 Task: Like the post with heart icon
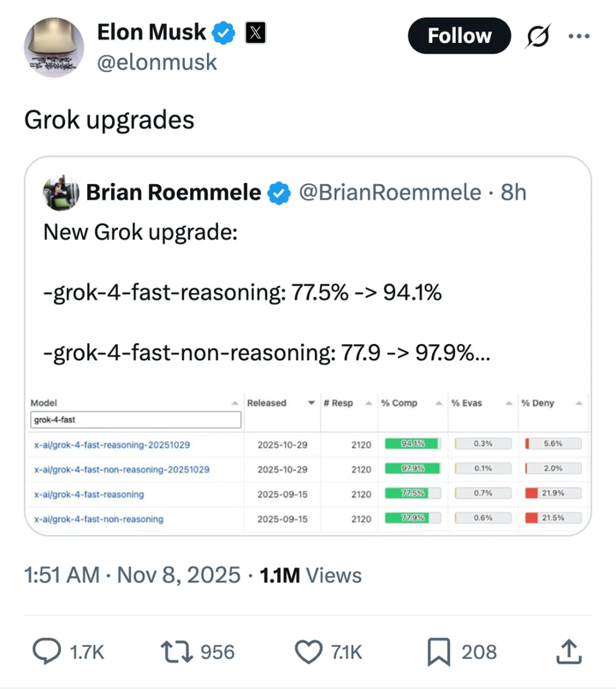click(307, 652)
